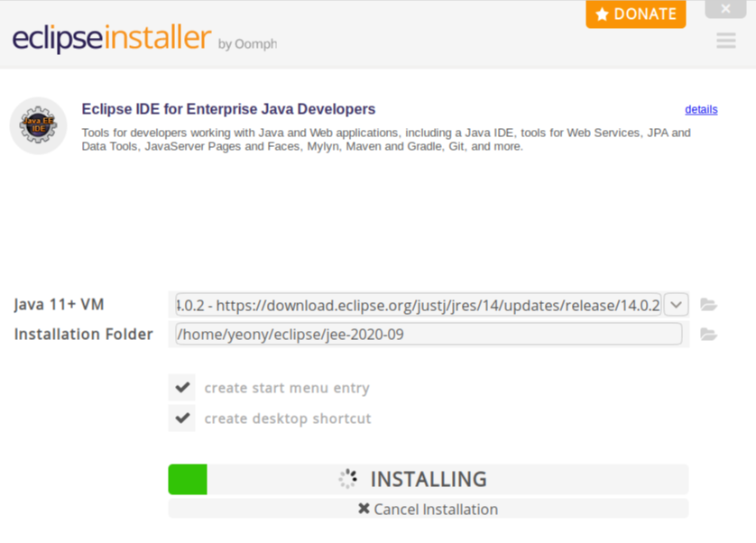This screenshot has width=756, height=543.
Task: Click the Java 11+ VM path field
Action: click(418, 305)
